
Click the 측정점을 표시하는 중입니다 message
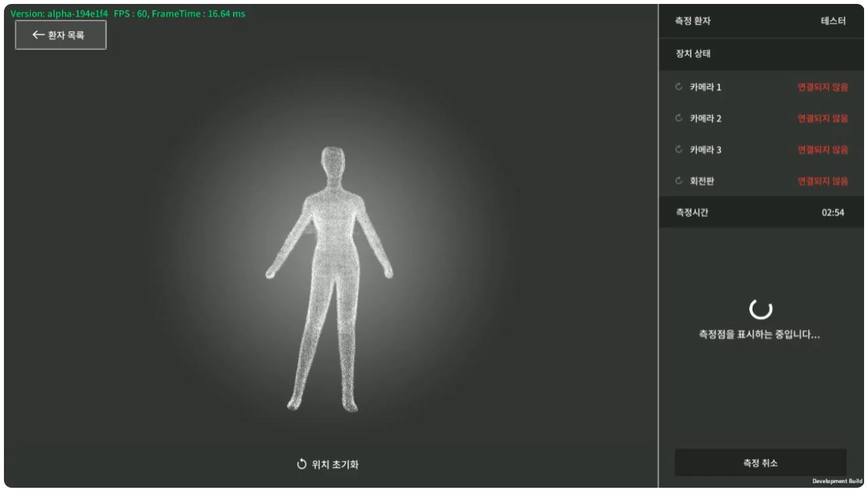760,335
